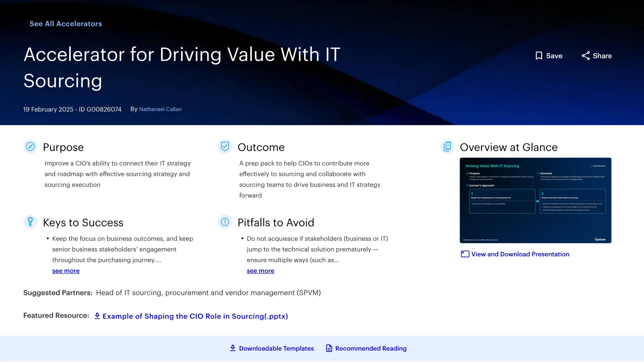
Task: Open See All Accelerators
Action: tap(65, 24)
